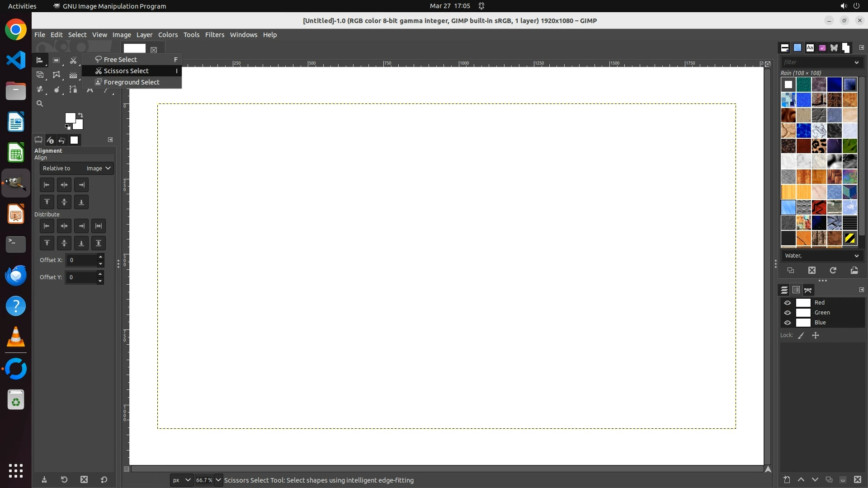Choose Foreground Select from tool popup
This screenshot has height=488, width=868.
pos(131,82)
